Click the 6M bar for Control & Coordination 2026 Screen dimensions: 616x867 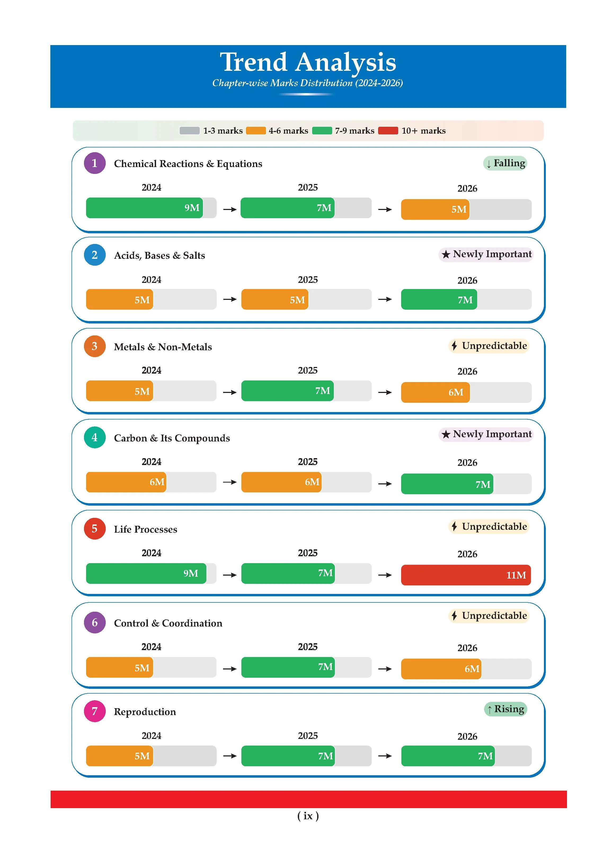[441, 669]
